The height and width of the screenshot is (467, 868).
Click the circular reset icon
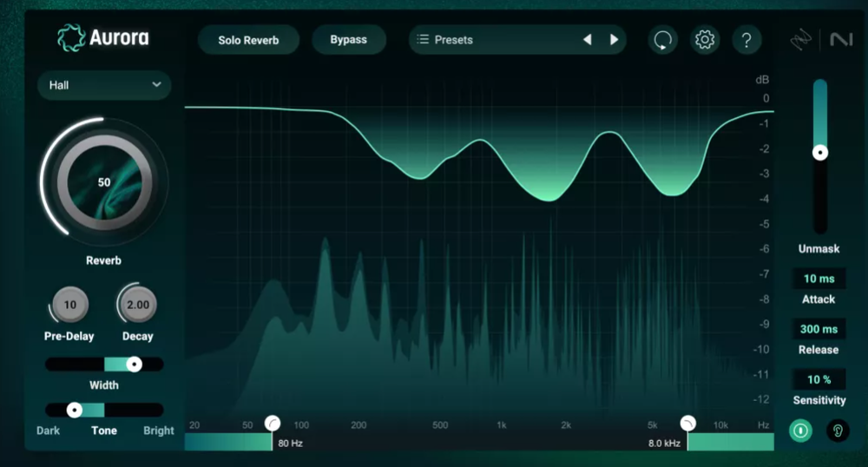tap(662, 40)
